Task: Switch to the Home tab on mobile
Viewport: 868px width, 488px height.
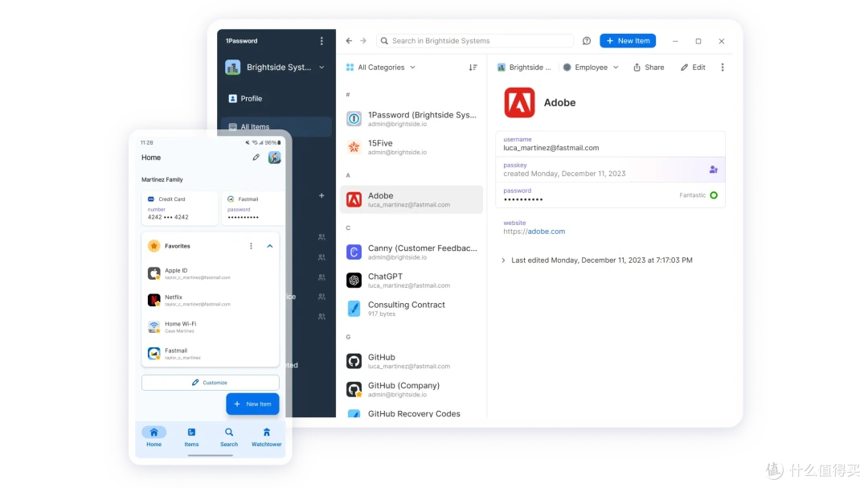Action: (x=154, y=437)
